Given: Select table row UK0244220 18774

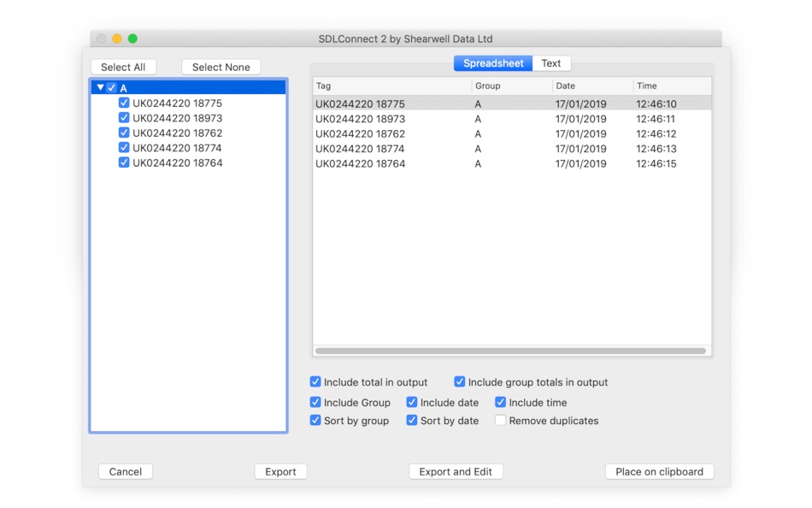Looking at the screenshot, I should pos(512,149).
